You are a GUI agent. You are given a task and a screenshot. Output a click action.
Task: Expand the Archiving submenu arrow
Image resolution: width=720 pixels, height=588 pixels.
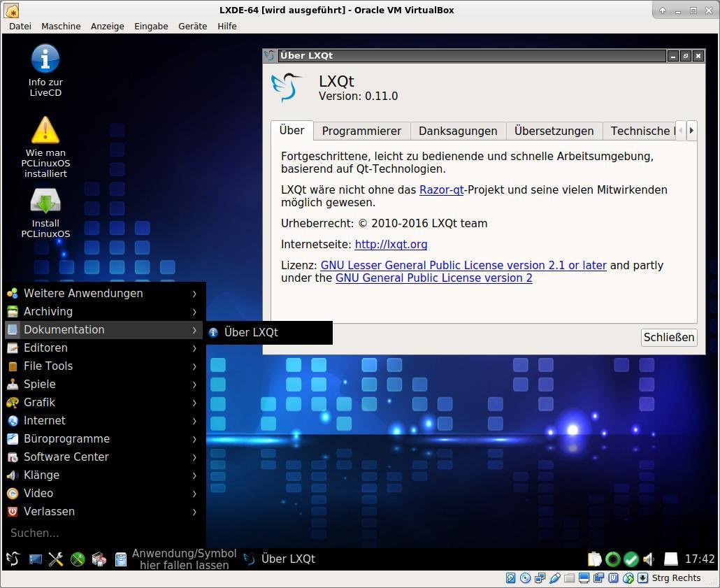click(195, 312)
